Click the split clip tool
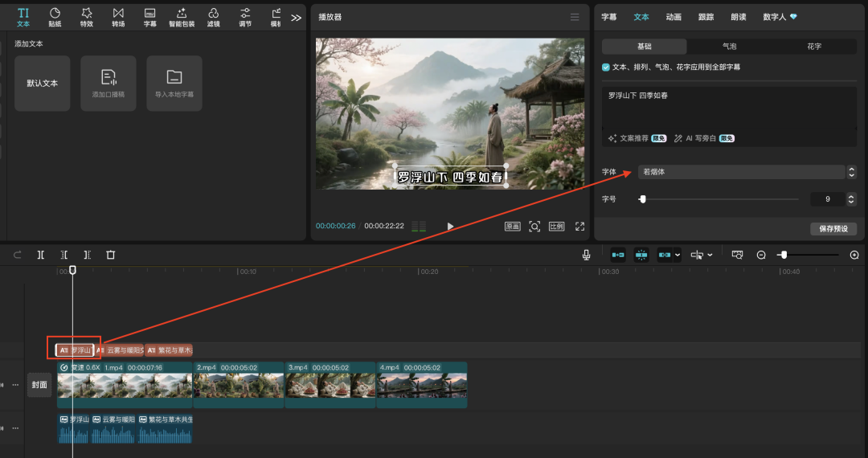This screenshot has height=458, width=868. [41, 255]
